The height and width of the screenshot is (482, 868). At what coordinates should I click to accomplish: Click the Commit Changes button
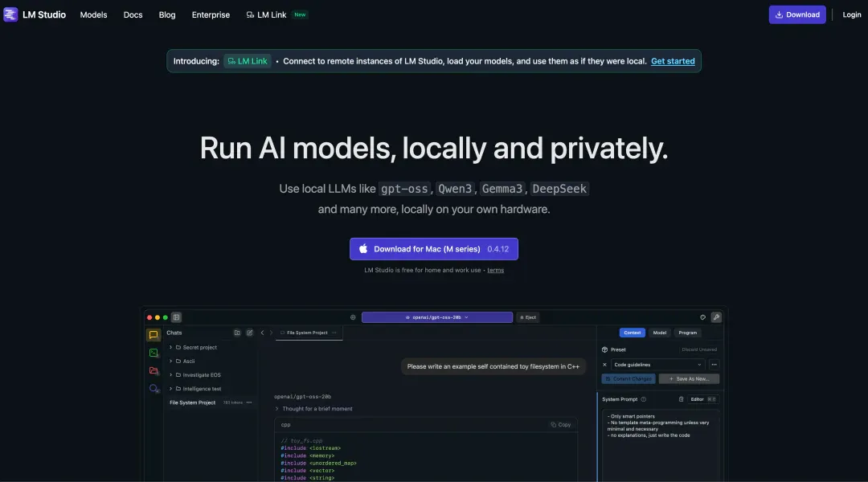pos(628,379)
